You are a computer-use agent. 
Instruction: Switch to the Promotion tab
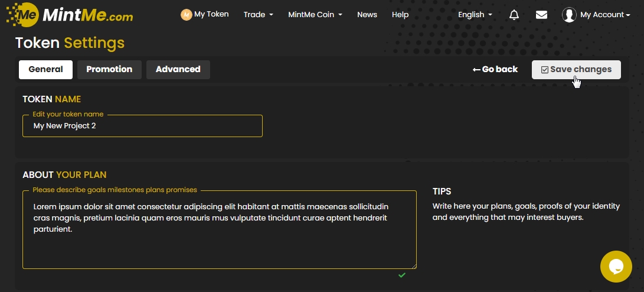(109, 69)
